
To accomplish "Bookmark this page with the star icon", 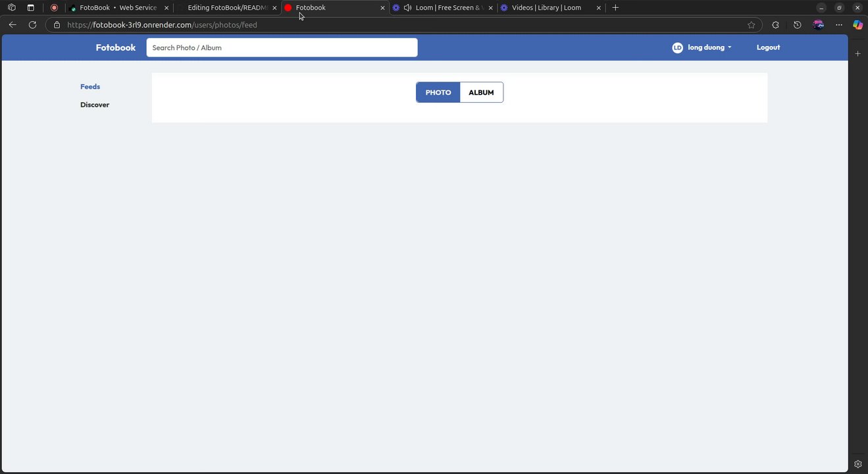I will 752,25.
